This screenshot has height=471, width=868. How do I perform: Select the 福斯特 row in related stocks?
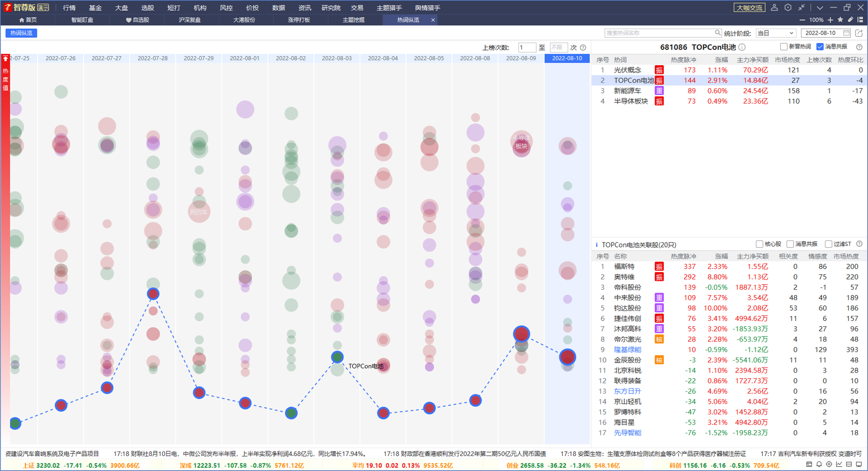point(729,266)
